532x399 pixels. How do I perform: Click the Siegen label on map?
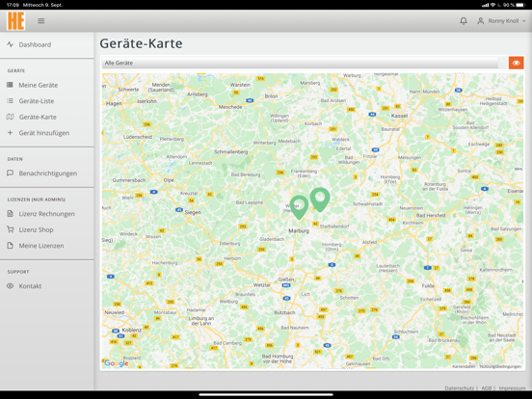pos(193,212)
